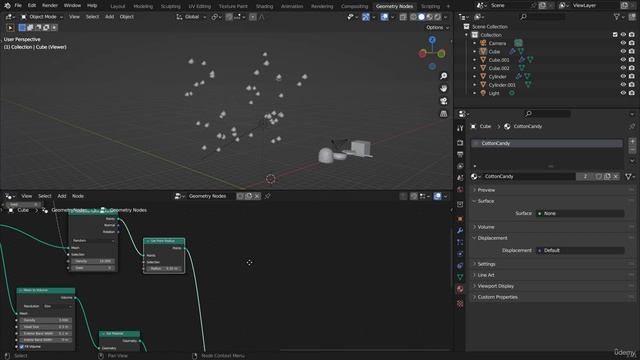
Task: Click the Surface None shader button
Action: coord(580,213)
